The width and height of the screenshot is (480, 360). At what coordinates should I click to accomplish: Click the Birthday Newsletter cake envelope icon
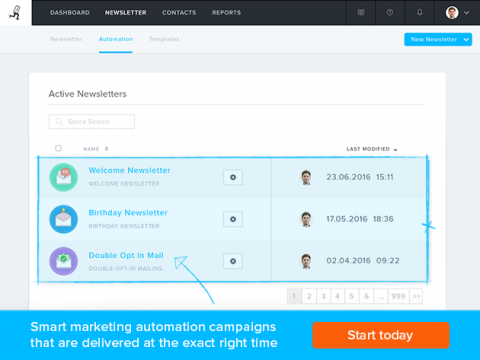63,219
